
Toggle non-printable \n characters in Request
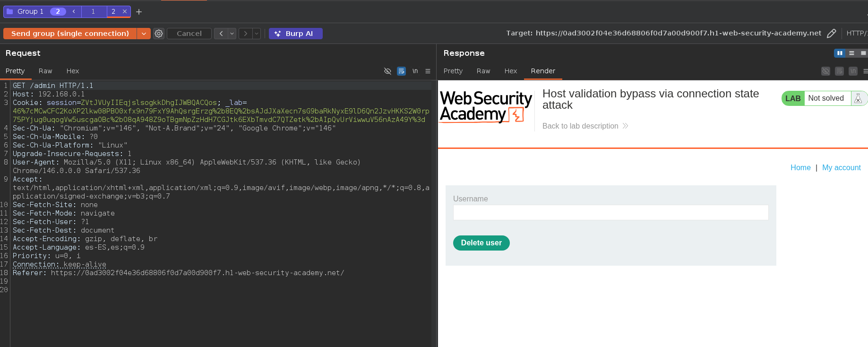[x=415, y=71]
